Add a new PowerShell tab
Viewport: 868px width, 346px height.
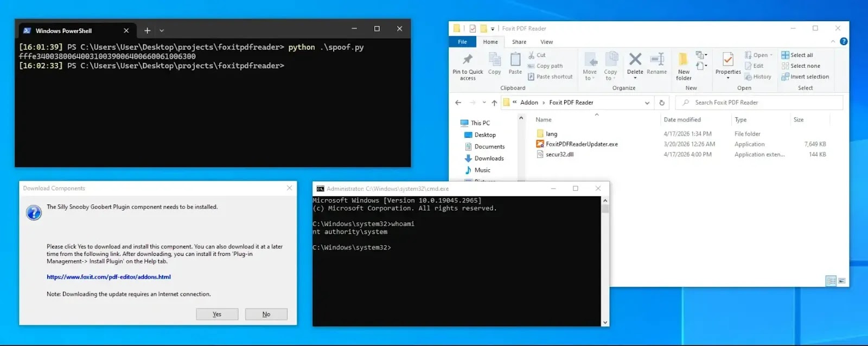[147, 30]
